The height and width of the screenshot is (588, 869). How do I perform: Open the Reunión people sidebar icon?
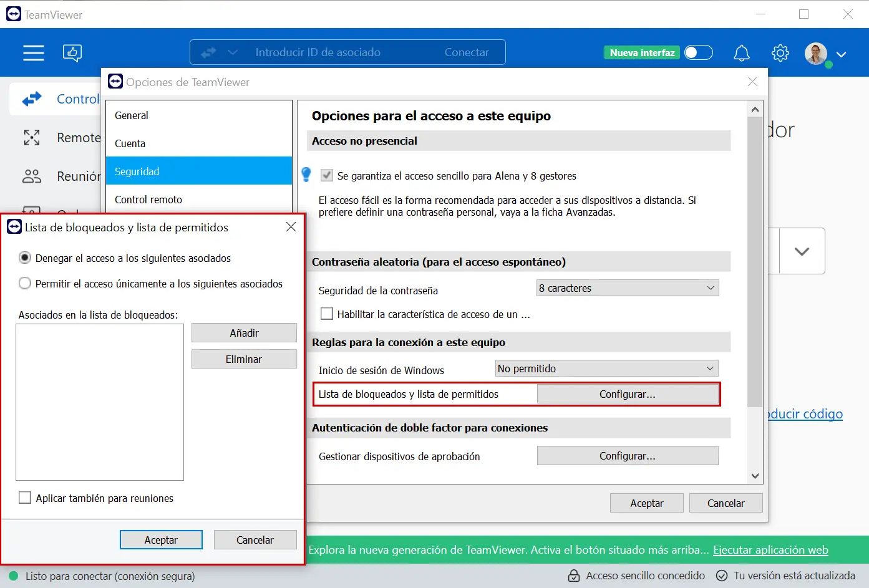32,176
